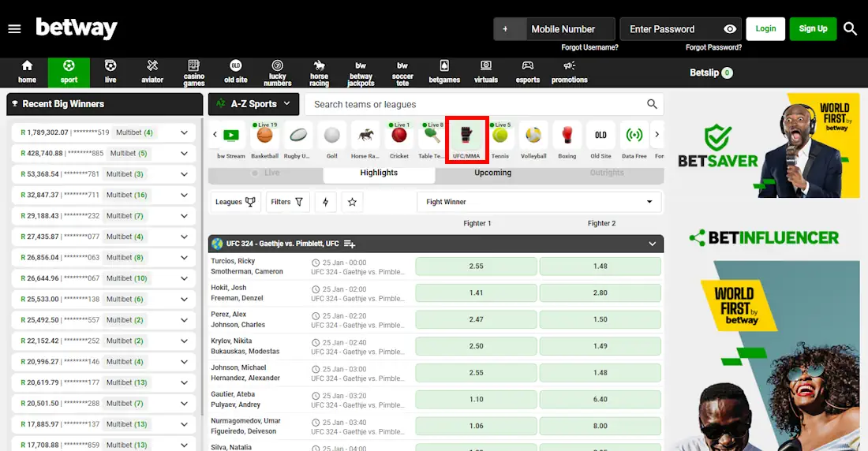Switch to the Upcoming tab

pyautogui.click(x=492, y=173)
